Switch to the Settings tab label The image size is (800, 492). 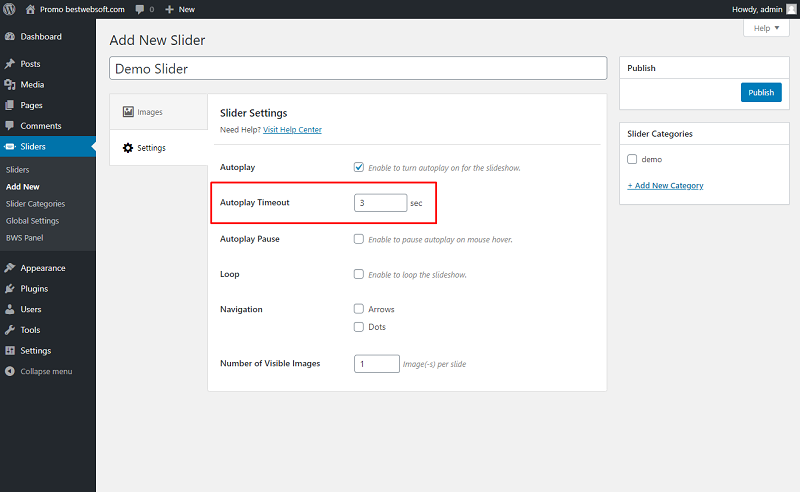pos(152,147)
